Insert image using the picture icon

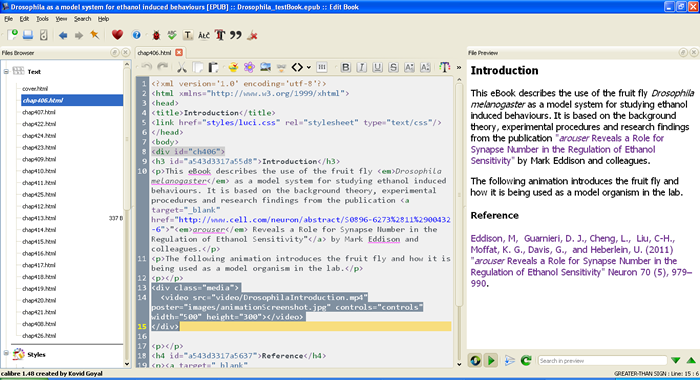266,67
